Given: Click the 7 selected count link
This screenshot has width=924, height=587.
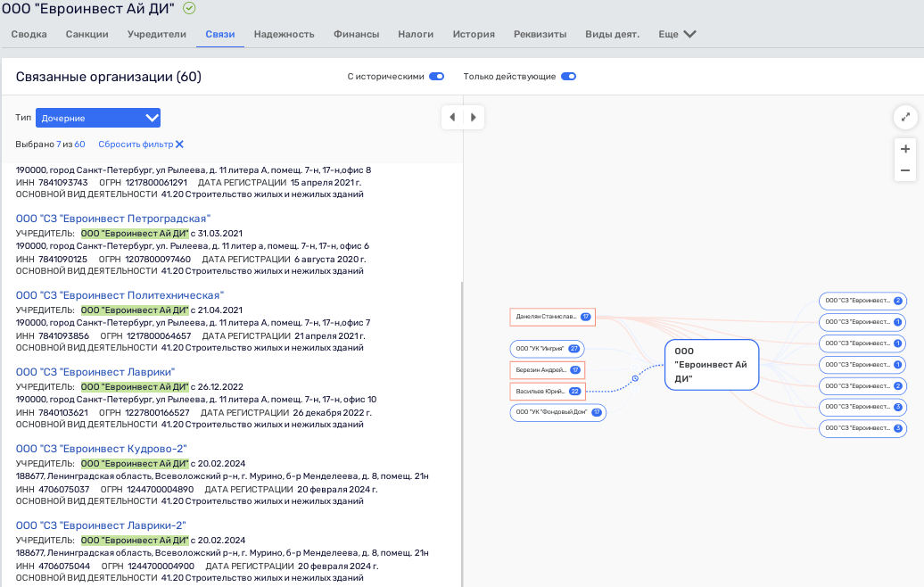Looking at the screenshot, I should (x=58, y=145).
